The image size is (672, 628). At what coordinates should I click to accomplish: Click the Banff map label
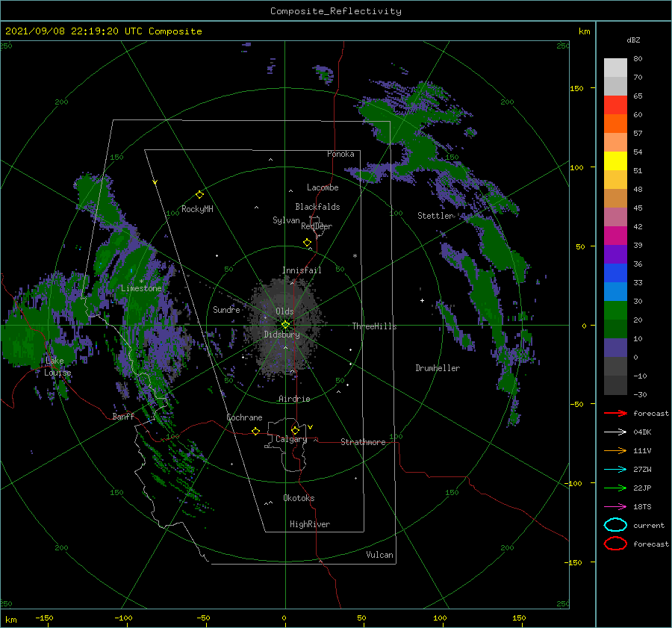pos(123,416)
